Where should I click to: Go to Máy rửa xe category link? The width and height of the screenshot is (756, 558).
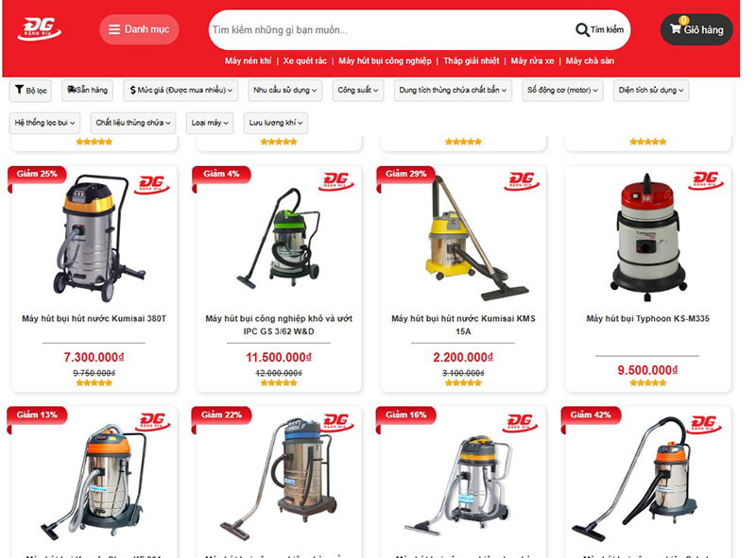pos(532,60)
